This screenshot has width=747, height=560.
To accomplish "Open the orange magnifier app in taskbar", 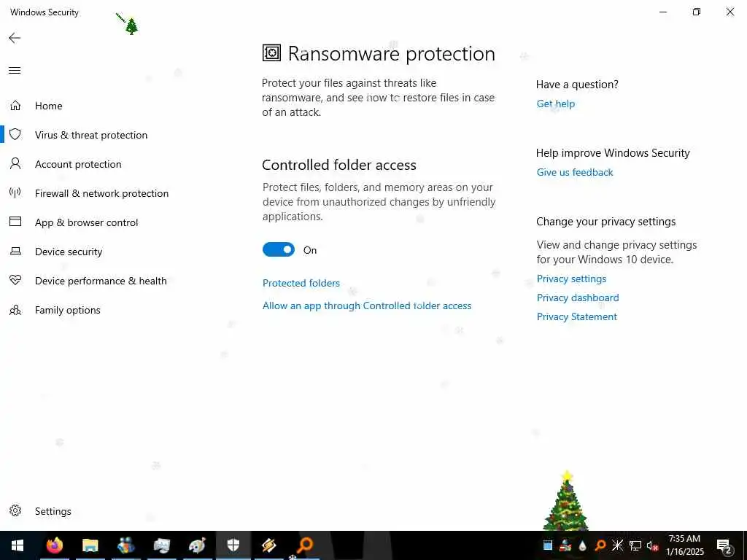I will (x=305, y=545).
